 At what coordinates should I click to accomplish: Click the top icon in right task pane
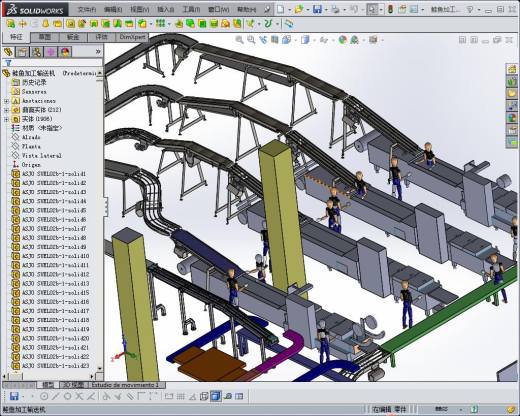coord(512,69)
